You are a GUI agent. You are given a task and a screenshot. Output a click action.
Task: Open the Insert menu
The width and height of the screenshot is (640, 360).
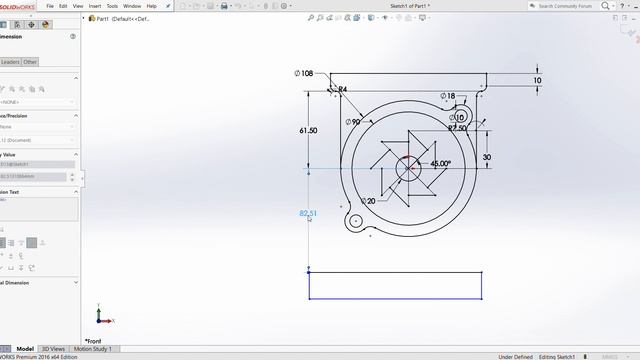pyautogui.click(x=95, y=6)
